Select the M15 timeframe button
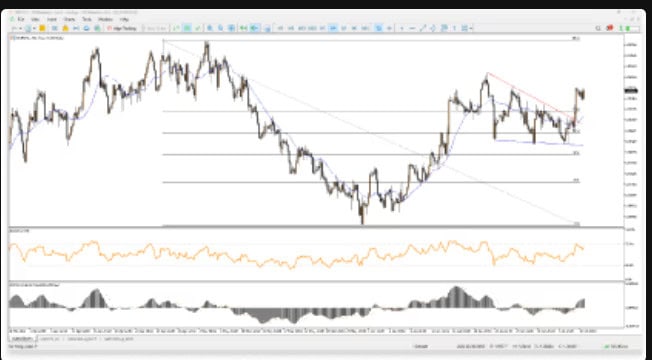Viewport: 652px width, 360px height. (x=302, y=28)
